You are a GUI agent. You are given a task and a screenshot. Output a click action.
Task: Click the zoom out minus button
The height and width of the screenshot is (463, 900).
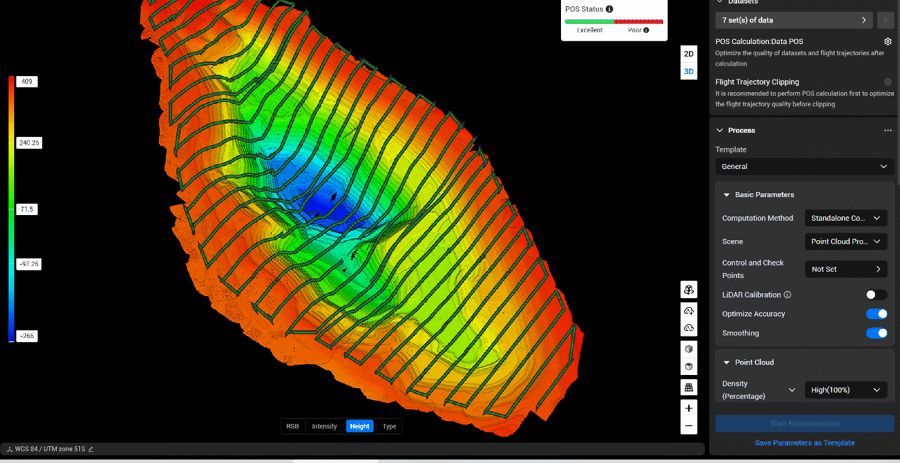[x=689, y=425]
